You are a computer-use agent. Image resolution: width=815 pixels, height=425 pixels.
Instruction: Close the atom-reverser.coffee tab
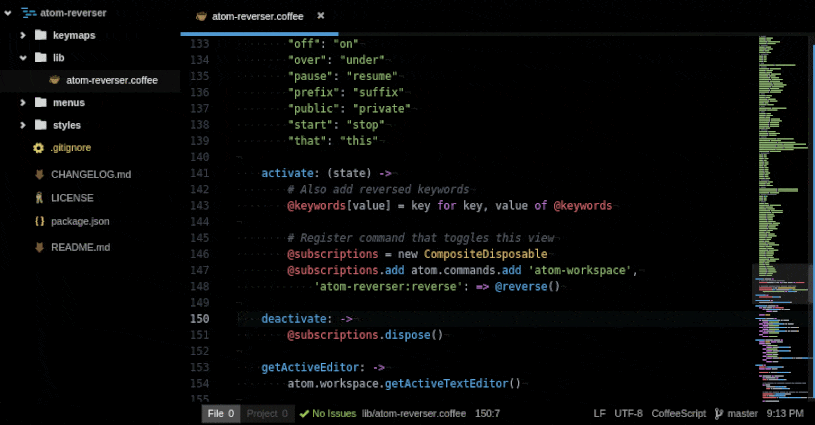pos(321,16)
